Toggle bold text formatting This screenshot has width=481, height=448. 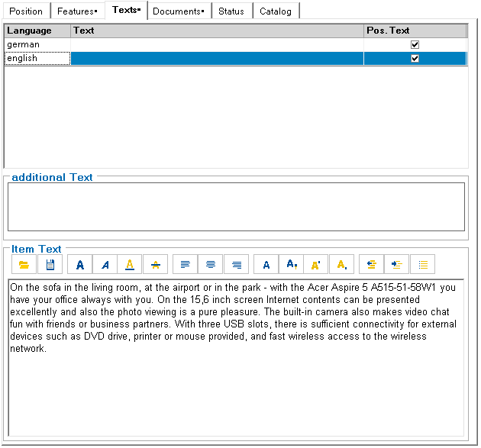tap(79, 264)
